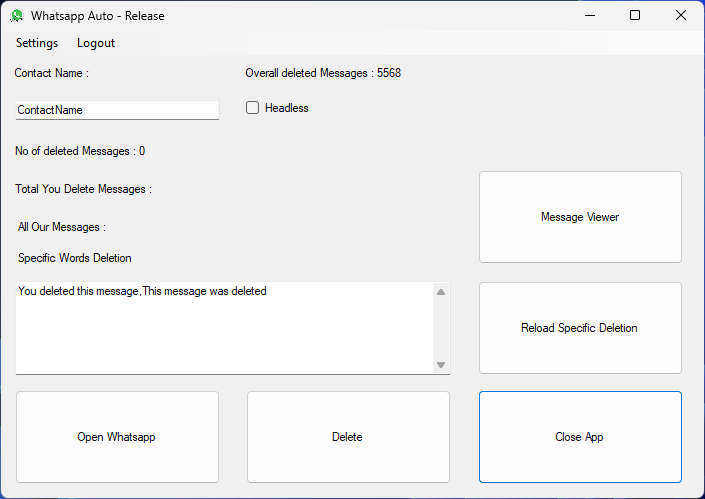This screenshot has width=705, height=499.
Task: Click the Total You Delete Messages label
Action: 84,189
